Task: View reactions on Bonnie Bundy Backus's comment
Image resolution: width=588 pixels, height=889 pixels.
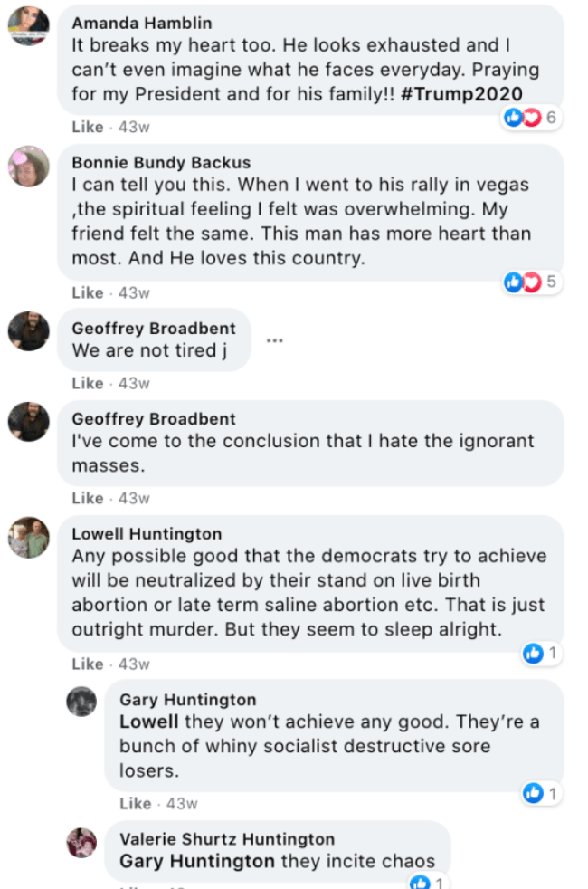Action: tap(529, 282)
